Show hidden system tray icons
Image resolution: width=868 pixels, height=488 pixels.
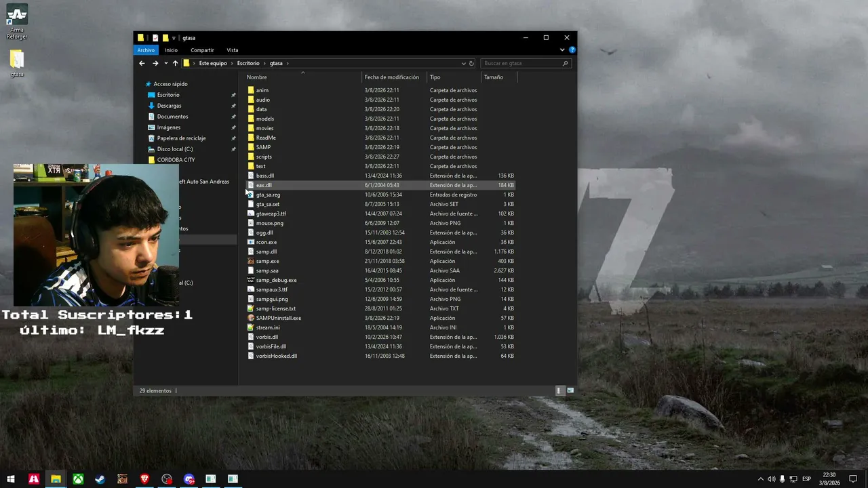[x=760, y=479]
